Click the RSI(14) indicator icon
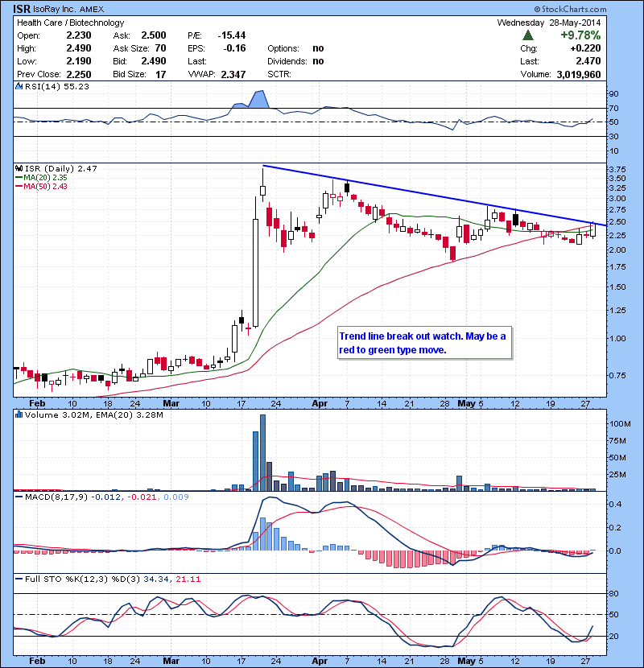This screenshot has height=668, width=644. point(19,86)
